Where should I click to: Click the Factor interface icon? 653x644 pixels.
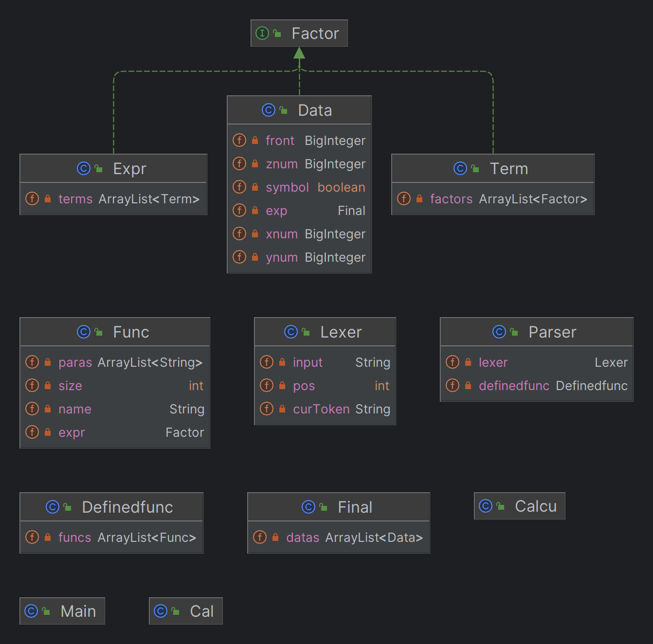pyautogui.click(x=262, y=33)
